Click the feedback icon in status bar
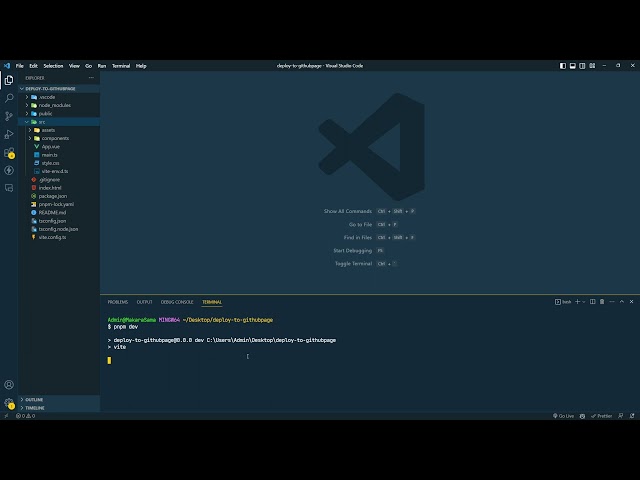Screen dimensions: 640x480 pyautogui.click(x=621, y=416)
